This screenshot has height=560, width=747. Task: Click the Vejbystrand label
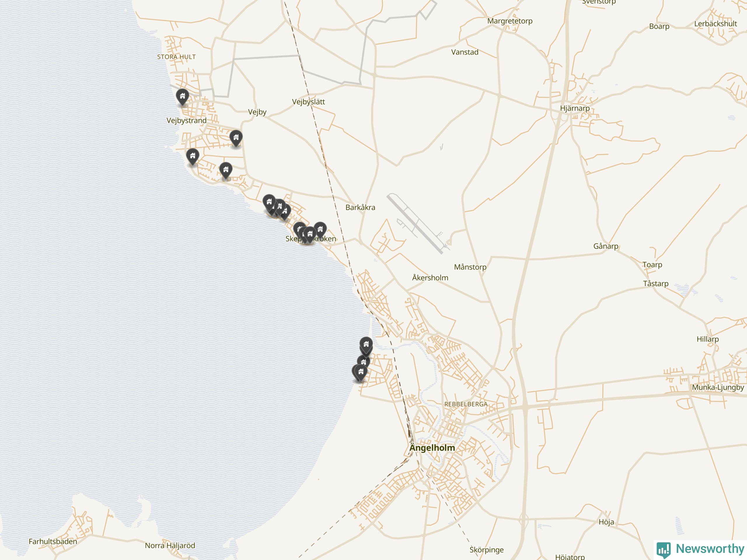pyautogui.click(x=186, y=121)
